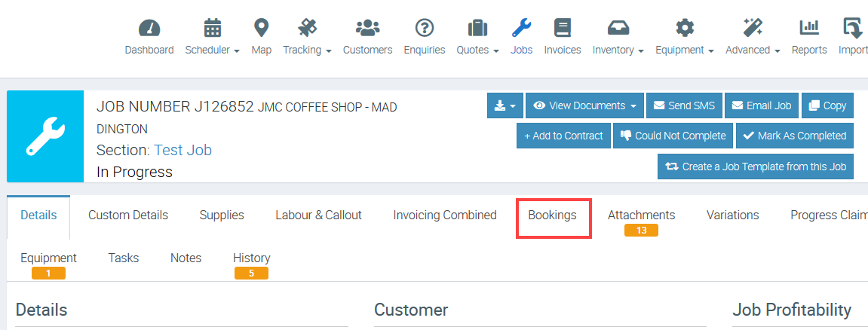This screenshot has height=330, width=868.
Task: Open Customers people icon
Action: [x=367, y=29]
